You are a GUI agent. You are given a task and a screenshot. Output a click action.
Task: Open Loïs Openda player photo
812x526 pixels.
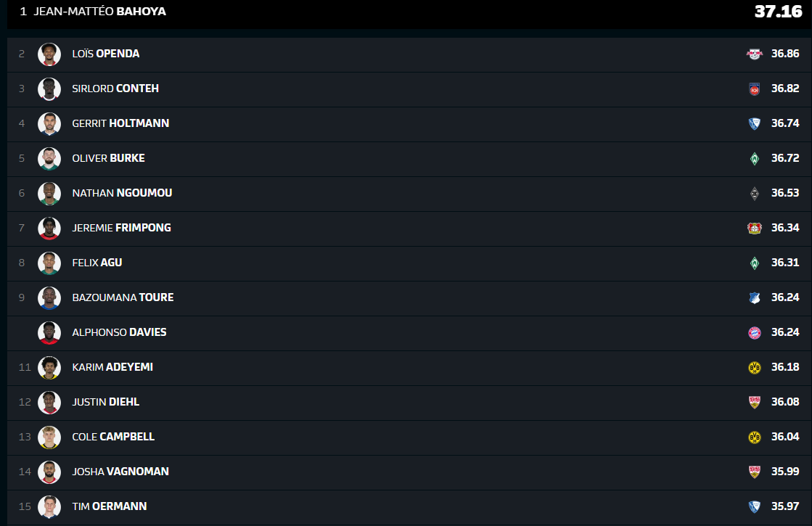(49, 54)
